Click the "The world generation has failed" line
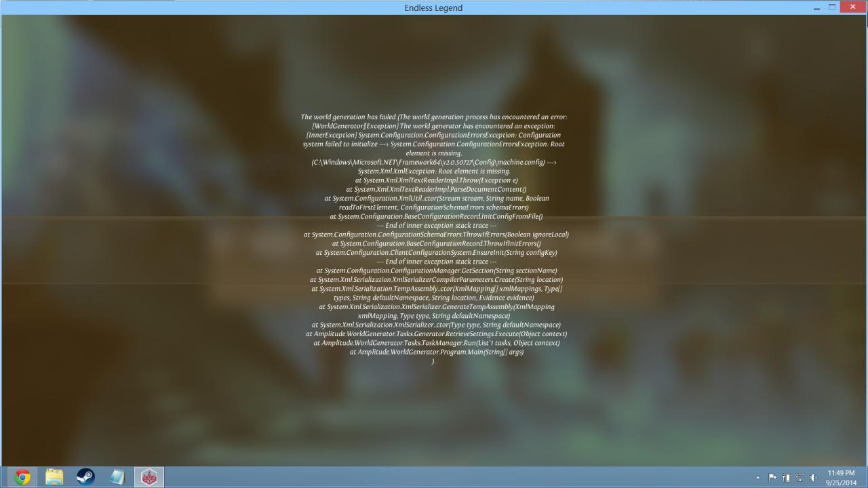Viewport: 868px width, 488px height. (x=434, y=117)
